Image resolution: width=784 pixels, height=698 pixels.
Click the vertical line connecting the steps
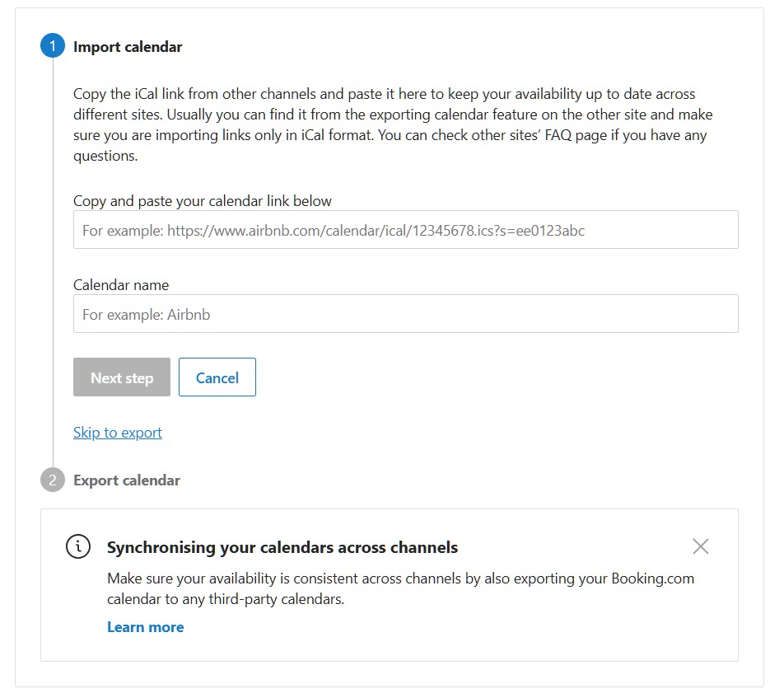tap(53, 264)
